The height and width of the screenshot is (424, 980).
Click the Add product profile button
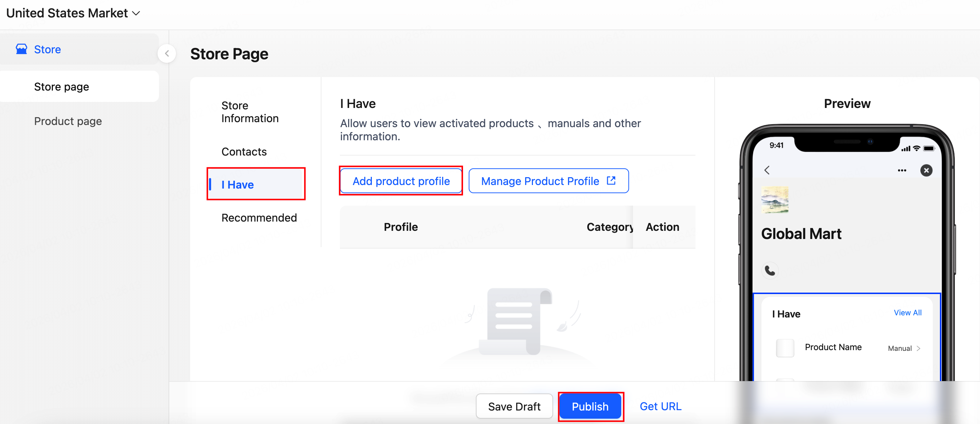point(401,181)
